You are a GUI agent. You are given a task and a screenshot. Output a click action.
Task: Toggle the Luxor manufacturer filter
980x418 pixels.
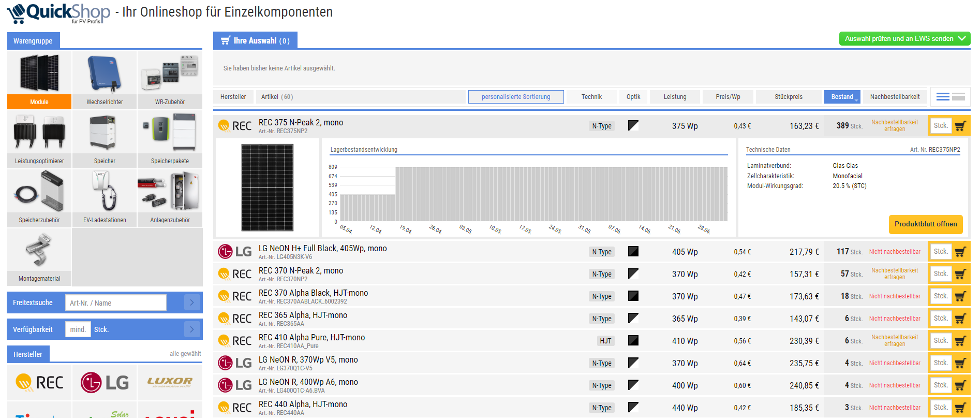(170, 383)
